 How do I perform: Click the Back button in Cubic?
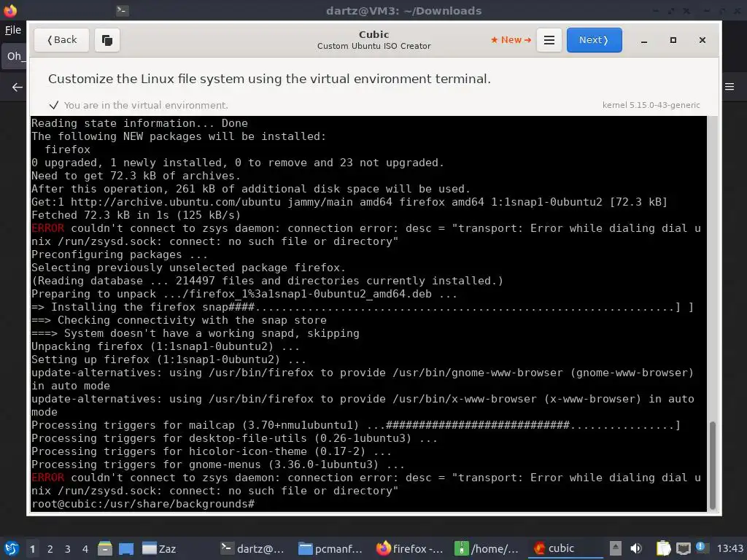61,40
